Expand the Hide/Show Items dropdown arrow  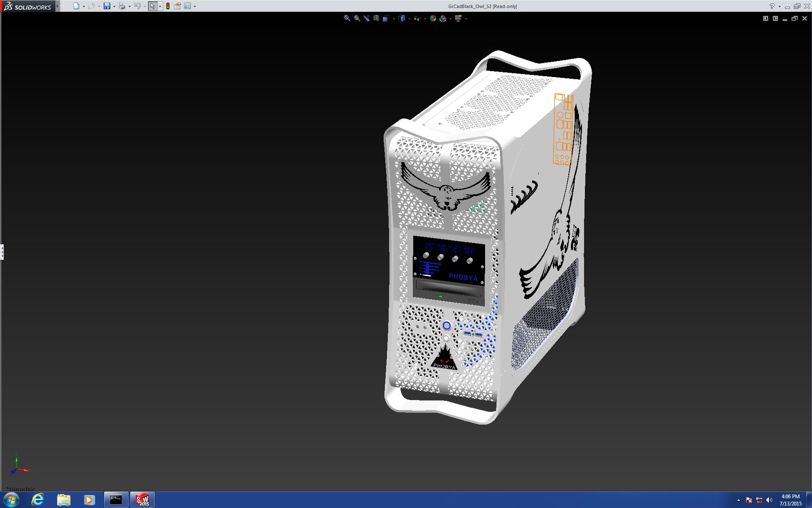coord(425,19)
